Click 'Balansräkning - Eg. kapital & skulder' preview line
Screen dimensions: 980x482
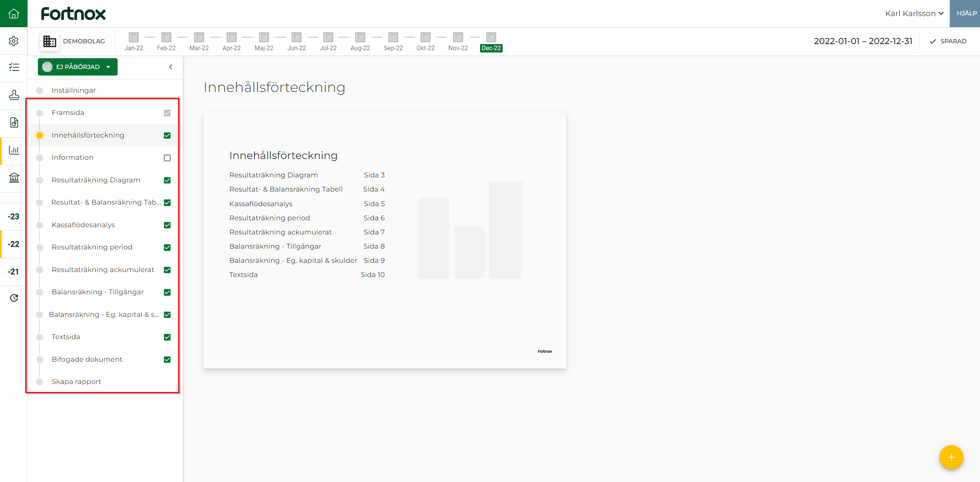293,261
